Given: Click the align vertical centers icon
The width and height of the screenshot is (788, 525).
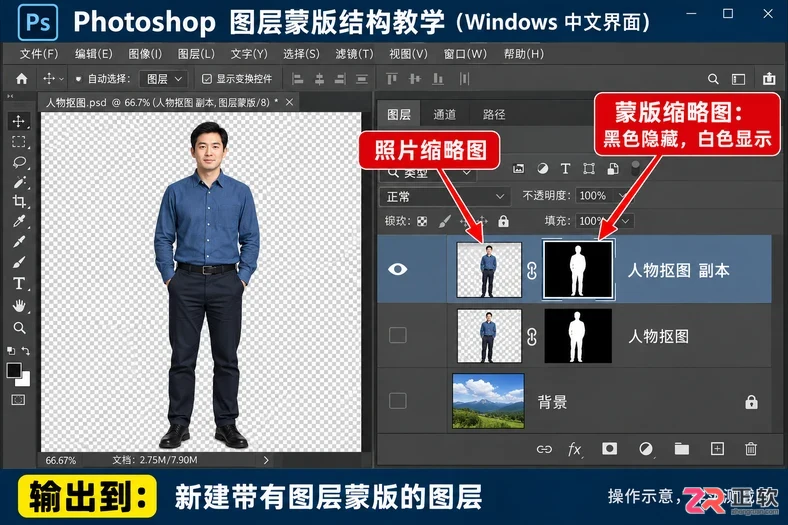Looking at the screenshot, I should pos(415,79).
